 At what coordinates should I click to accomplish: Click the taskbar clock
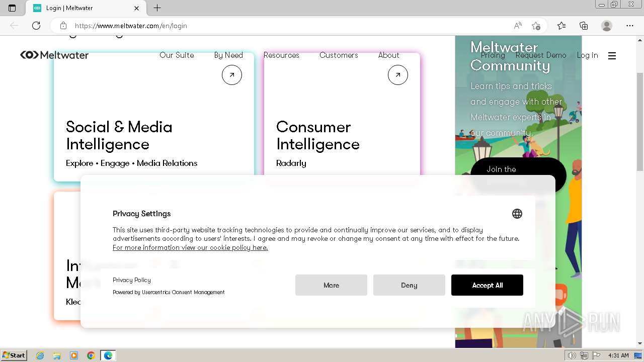(618, 355)
